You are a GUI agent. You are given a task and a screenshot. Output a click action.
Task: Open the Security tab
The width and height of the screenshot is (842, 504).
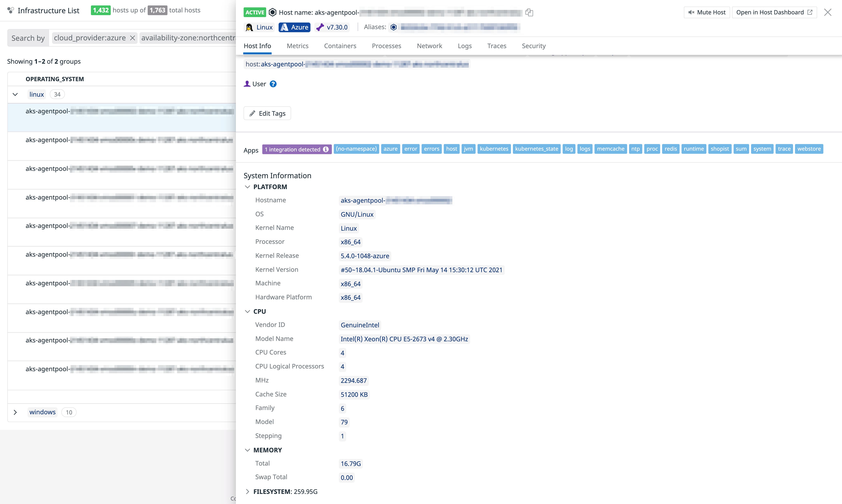533,46
